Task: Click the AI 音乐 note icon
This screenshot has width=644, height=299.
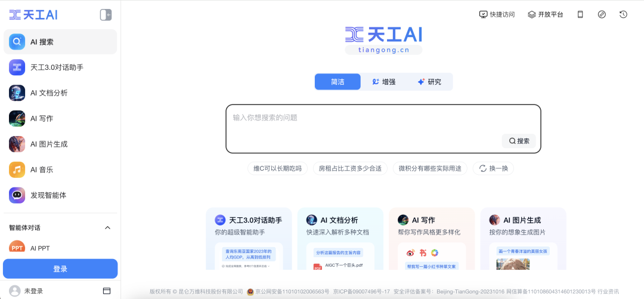Action: (17, 169)
